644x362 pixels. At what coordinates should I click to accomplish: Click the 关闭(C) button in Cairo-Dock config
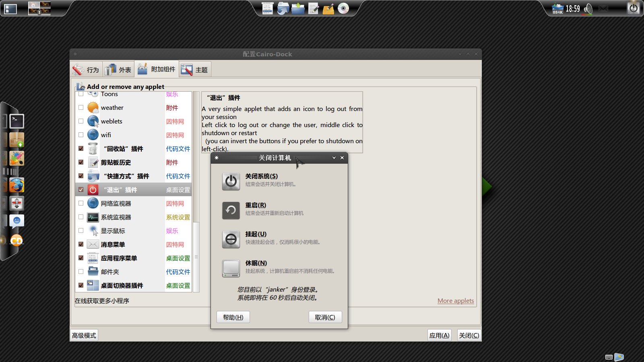click(469, 335)
